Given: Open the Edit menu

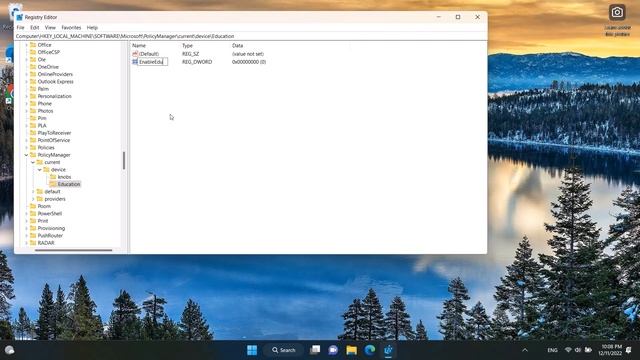Looking at the screenshot, I should (x=35, y=28).
